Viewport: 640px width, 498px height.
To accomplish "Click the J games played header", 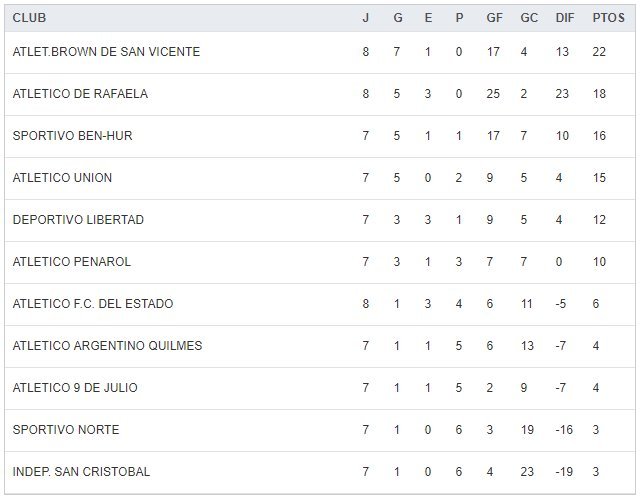I will (x=366, y=18).
